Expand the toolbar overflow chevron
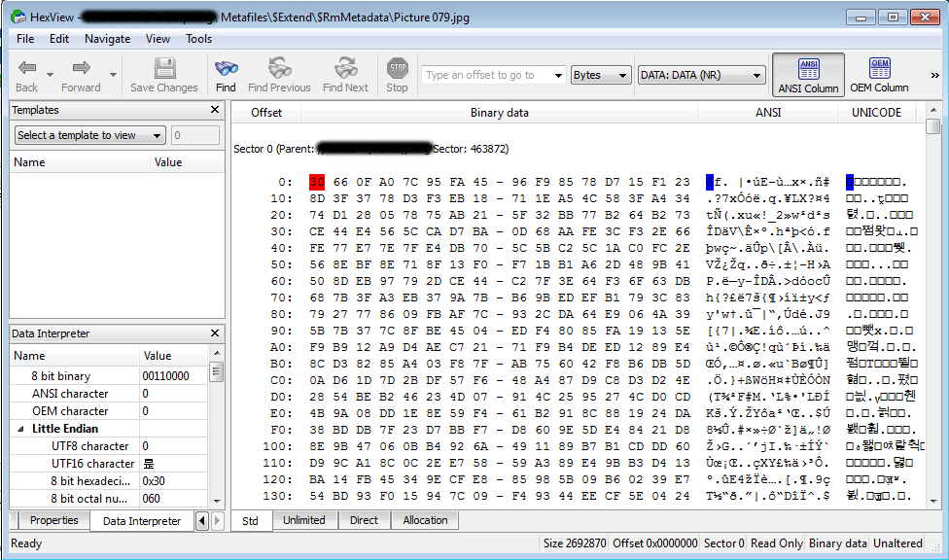 click(x=934, y=75)
